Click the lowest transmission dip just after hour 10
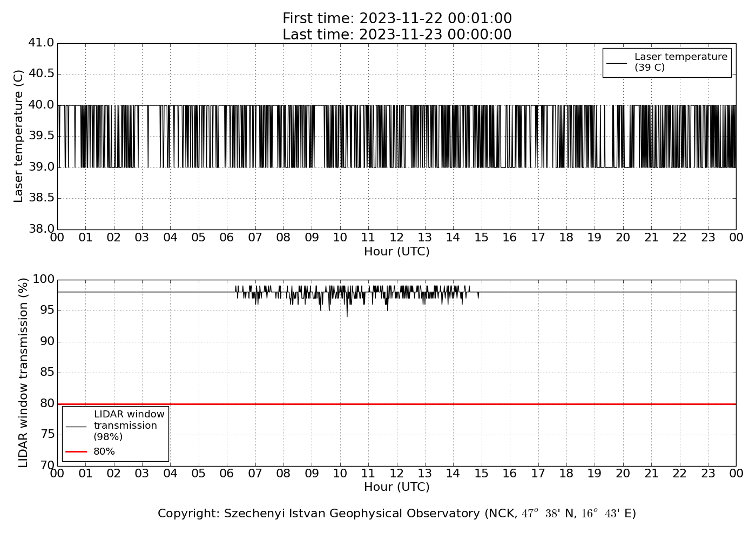This screenshot has height=540, width=756. tap(347, 314)
